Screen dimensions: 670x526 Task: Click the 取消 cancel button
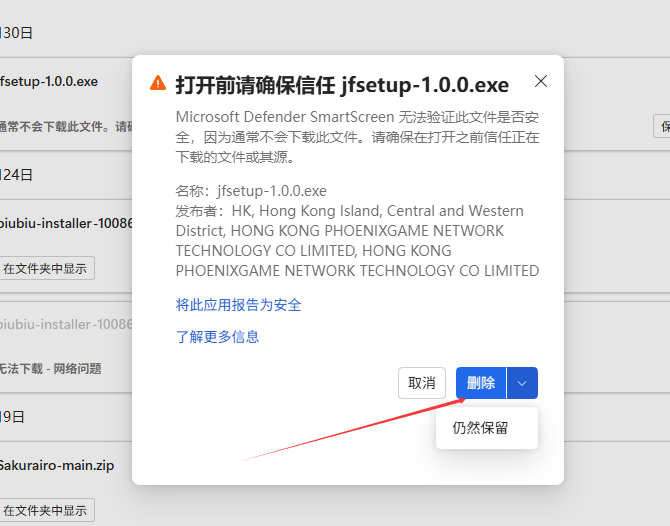(x=422, y=383)
